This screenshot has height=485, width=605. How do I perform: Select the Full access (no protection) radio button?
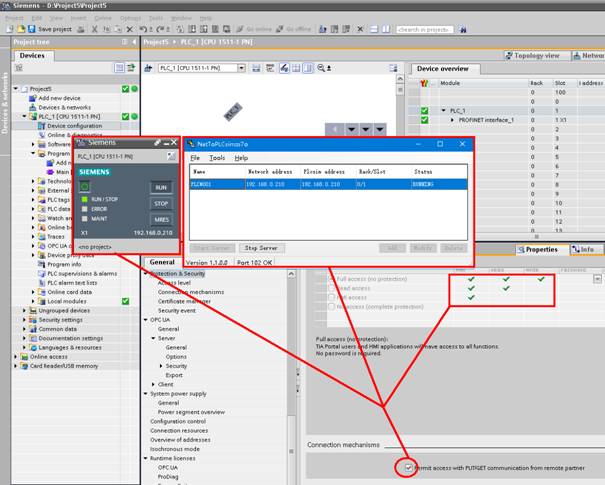click(331, 279)
